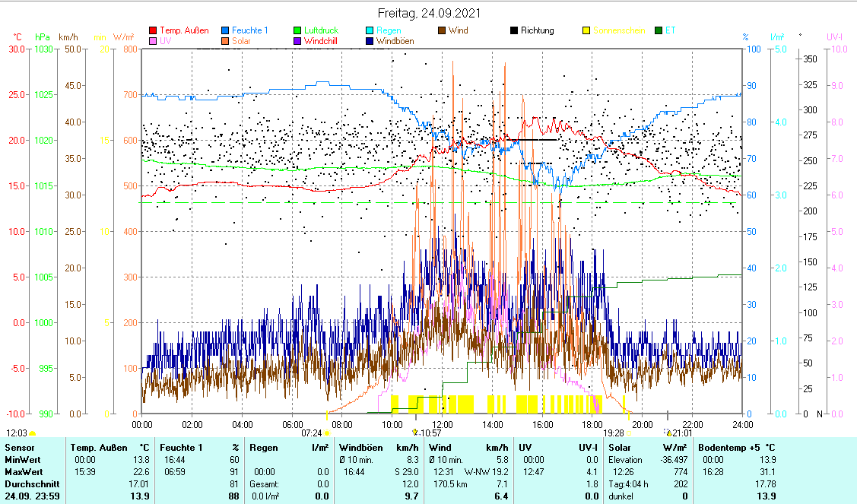Click the yellow Sonnenschein legend square
Screen dimensions: 857x504
coord(586,30)
